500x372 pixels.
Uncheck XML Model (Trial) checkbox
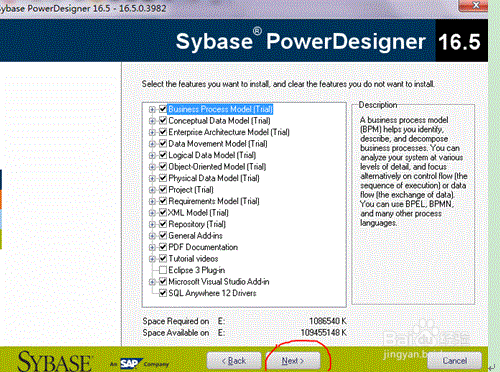coord(163,212)
